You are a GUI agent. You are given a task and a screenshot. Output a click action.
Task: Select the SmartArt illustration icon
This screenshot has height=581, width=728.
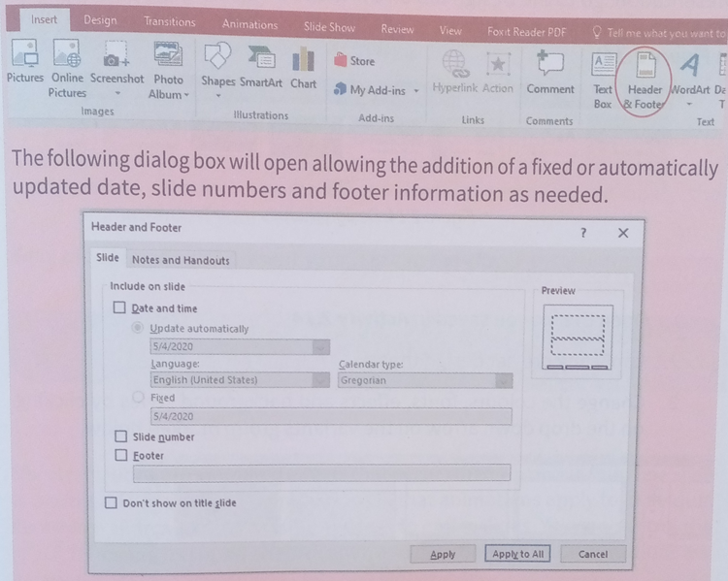click(x=261, y=58)
